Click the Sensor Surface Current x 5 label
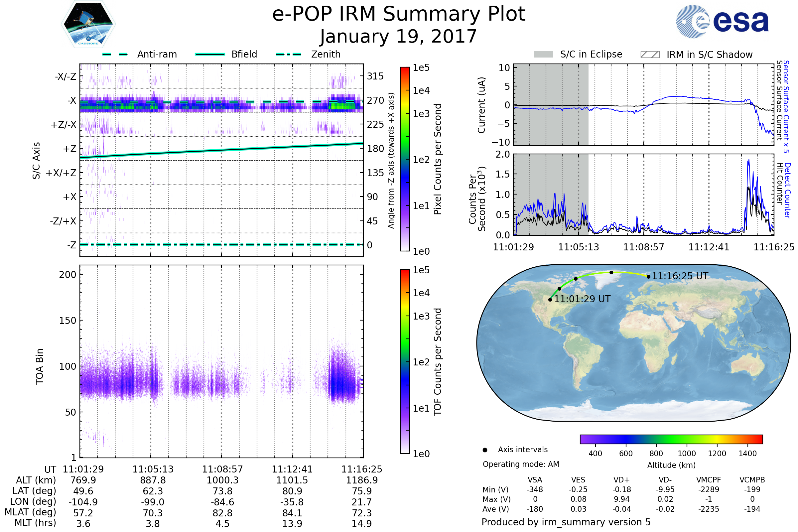 pos(786,106)
